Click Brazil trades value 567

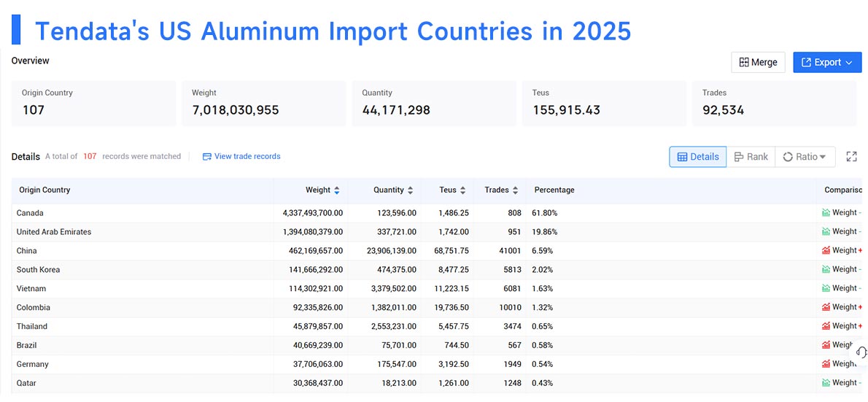click(514, 344)
